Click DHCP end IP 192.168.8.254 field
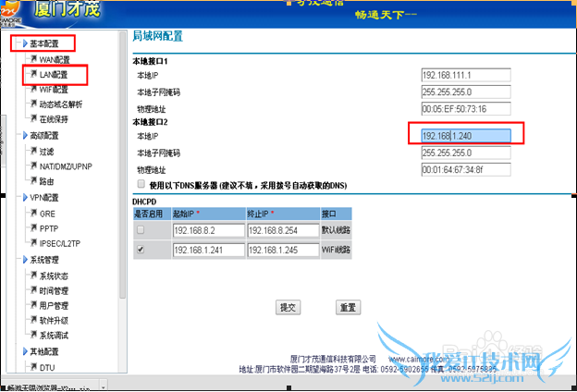This screenshot has width=577, height=392. pyautogui.click(x=283, y=230)
